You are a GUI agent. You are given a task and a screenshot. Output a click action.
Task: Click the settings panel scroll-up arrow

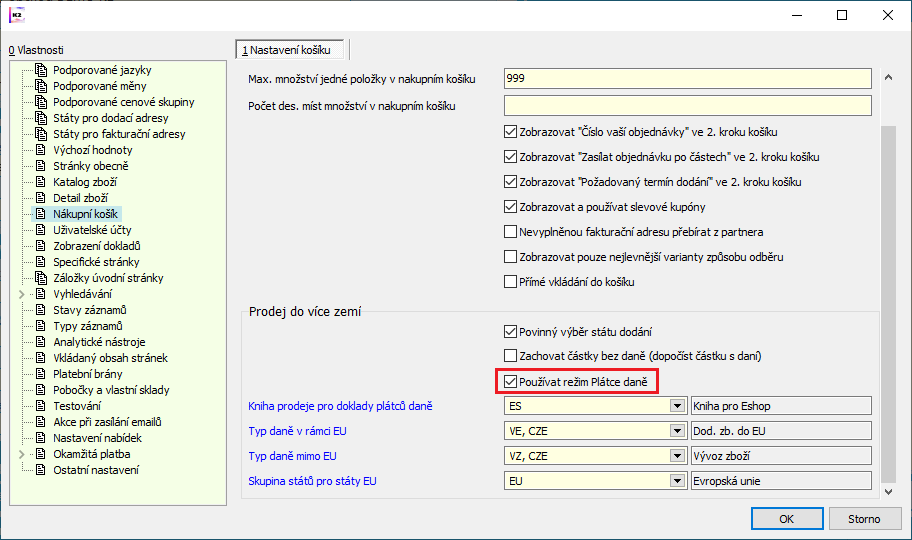[x=888, y=77]
